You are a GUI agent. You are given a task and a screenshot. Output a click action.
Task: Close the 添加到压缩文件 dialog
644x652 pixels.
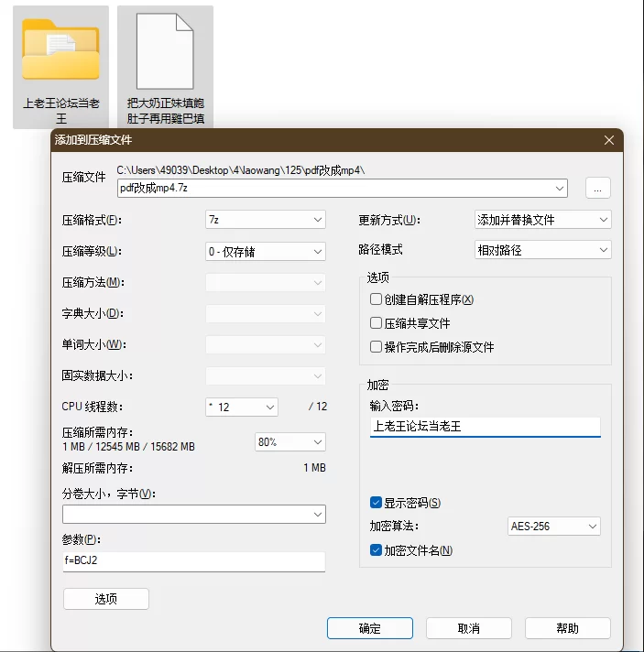(609, 140)
